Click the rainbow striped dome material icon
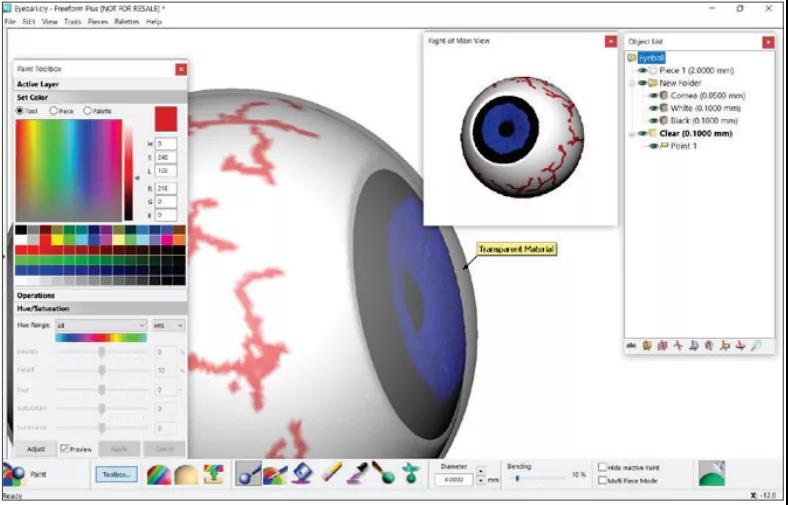Screen dimensions: 788x505 coord(159,474)
